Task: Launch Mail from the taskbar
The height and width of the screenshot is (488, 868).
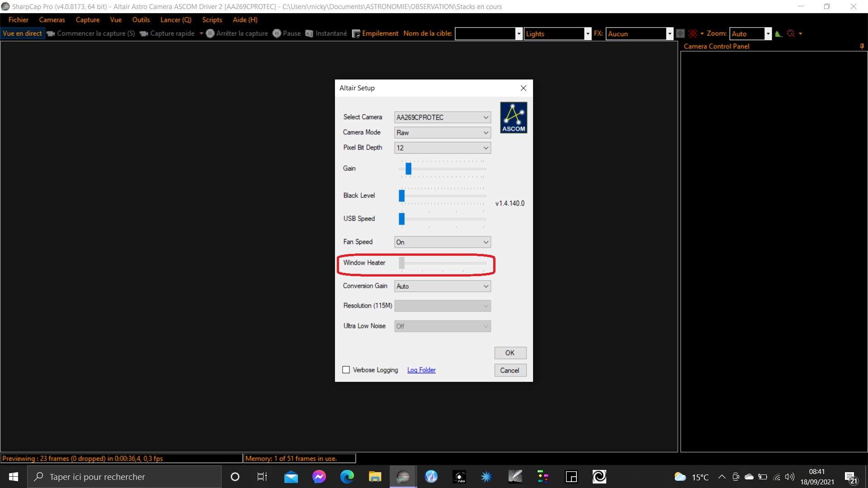Action: pos(291,477)
